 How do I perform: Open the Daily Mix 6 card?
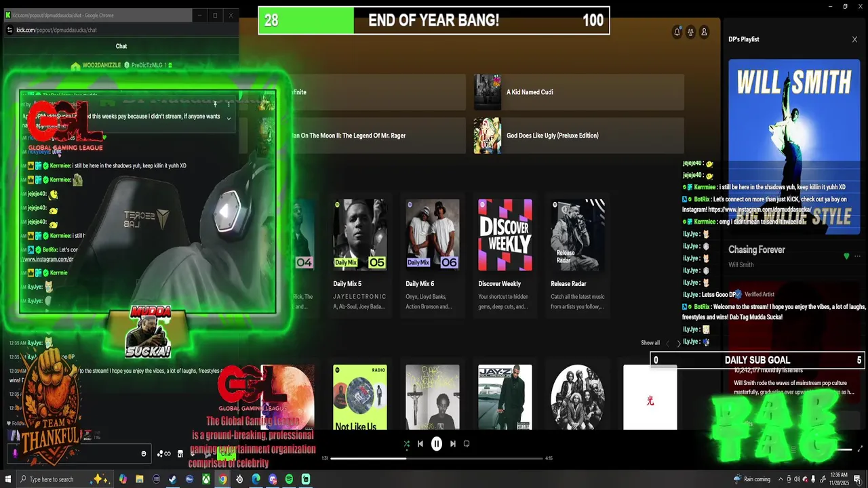point(433,254)
